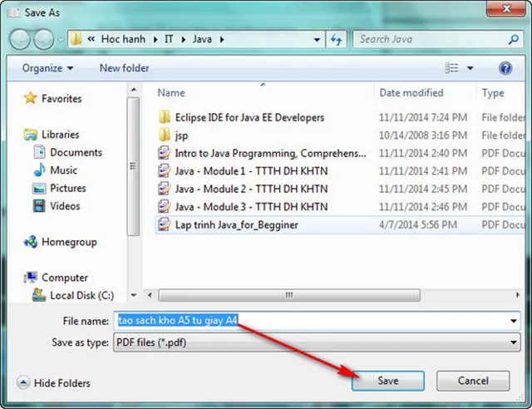This screenshot has width=532, height=409.
Task: Click navigation pane scroll up arrow
Action: tap(134, 90)
